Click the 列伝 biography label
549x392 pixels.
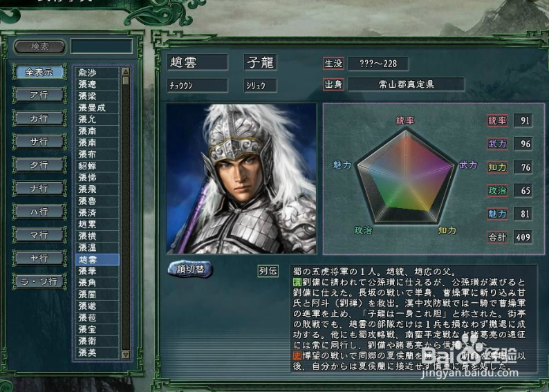click(268, 271)
